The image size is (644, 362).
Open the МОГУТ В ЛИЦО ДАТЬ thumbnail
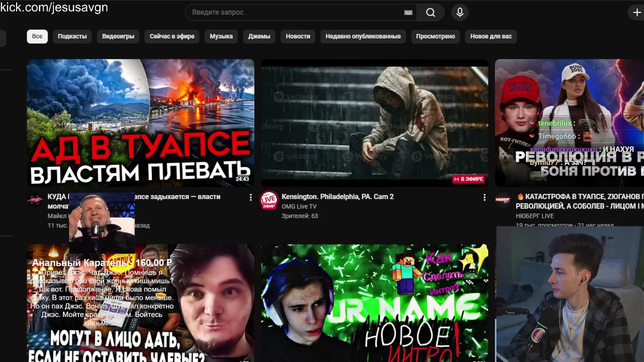140,303
